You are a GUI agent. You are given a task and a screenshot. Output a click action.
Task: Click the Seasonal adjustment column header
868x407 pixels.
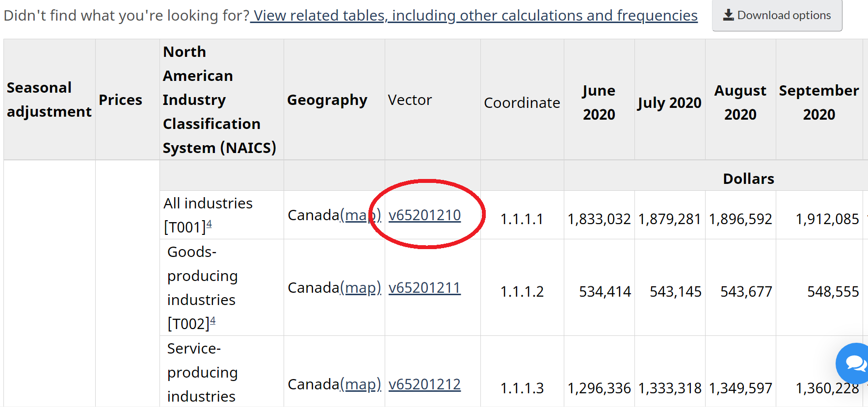pyautogui.click(x=49, y=100)
